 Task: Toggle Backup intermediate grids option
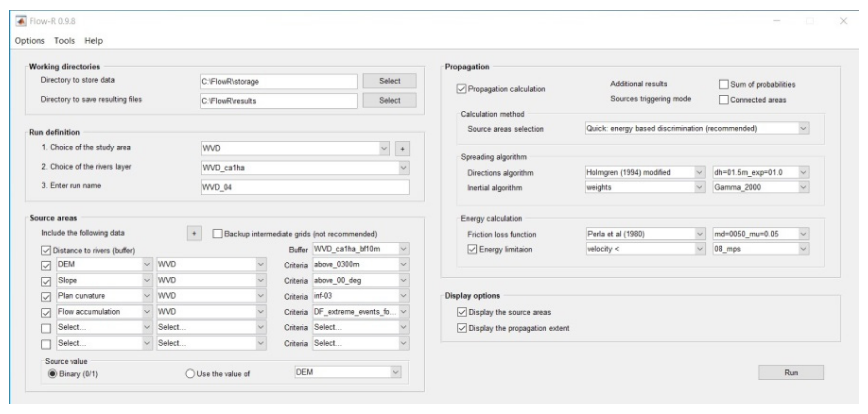click(218, 234)
